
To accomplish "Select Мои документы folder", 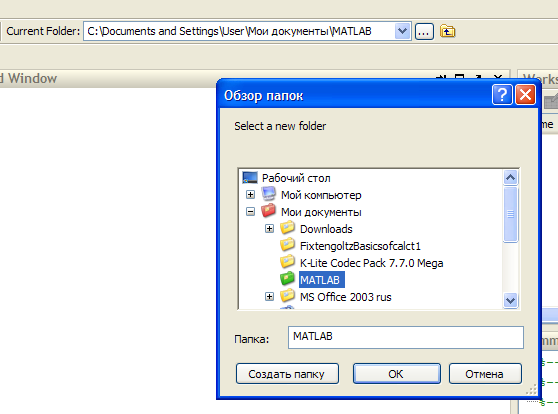I will [x=321, y=212].
